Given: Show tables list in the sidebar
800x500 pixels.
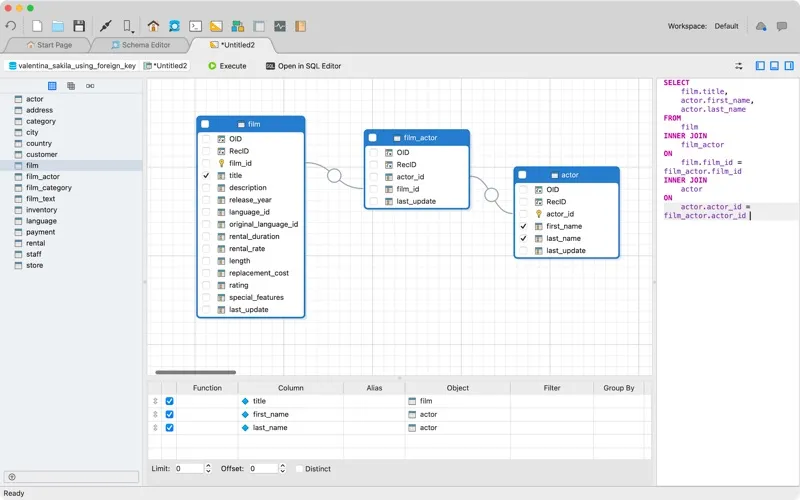Looking at the screenshot, I should point(52,86).
